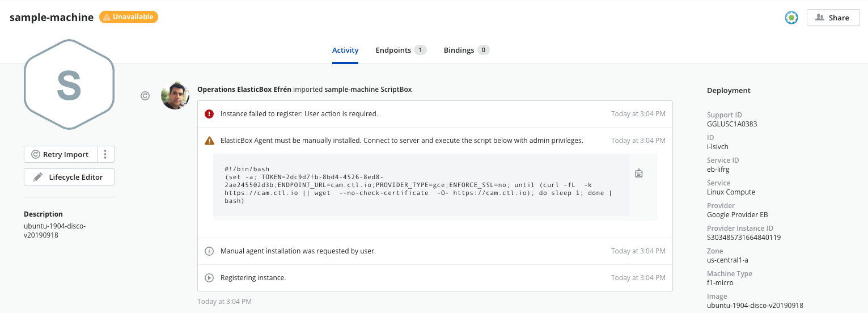The width and height of the screenshot is (868, 313).
Task: Open the three-dot menu next to Retry Import
Action: pos(106,154)
